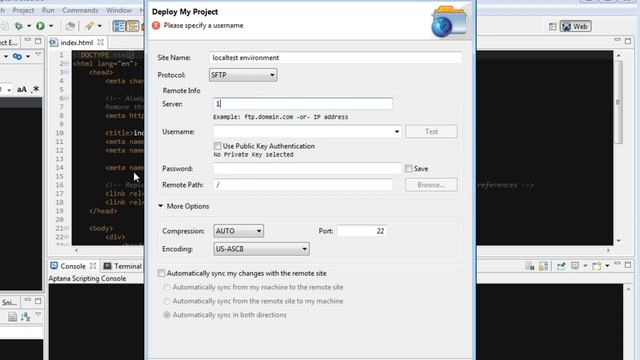640x360 pixels.
Task: Open the Encoding US-ASCII dropdown
Action: 261,249
